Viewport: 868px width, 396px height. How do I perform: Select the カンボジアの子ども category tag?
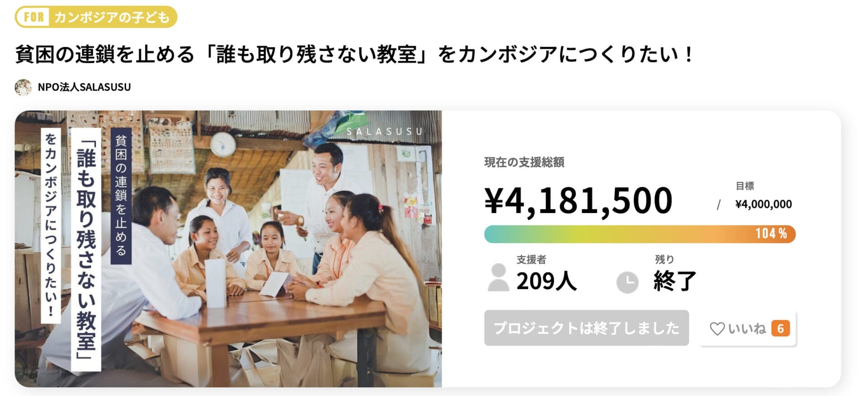pos(112,17)
